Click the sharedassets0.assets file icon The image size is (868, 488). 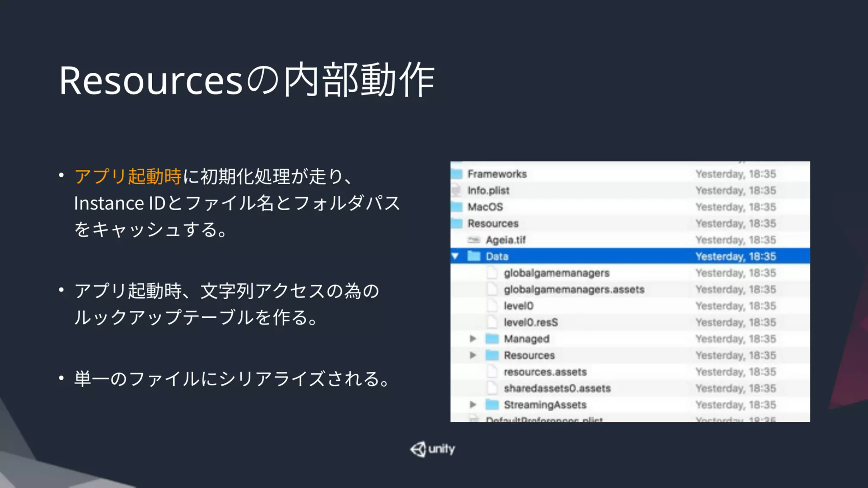[492, 388]
